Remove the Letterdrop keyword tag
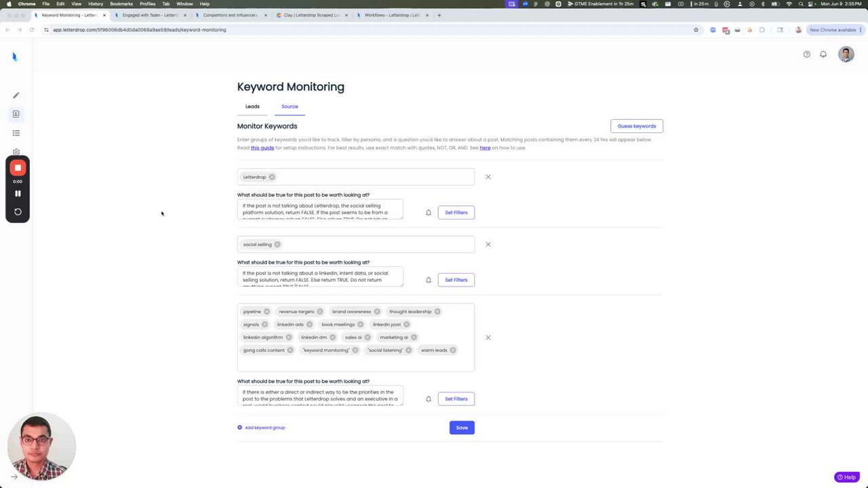 (272, 177)
